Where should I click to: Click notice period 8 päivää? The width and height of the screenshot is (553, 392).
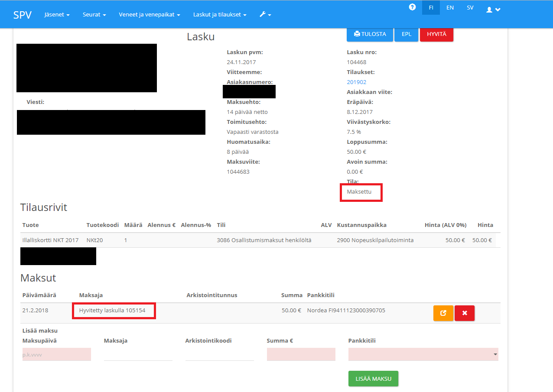pos(238,152)
